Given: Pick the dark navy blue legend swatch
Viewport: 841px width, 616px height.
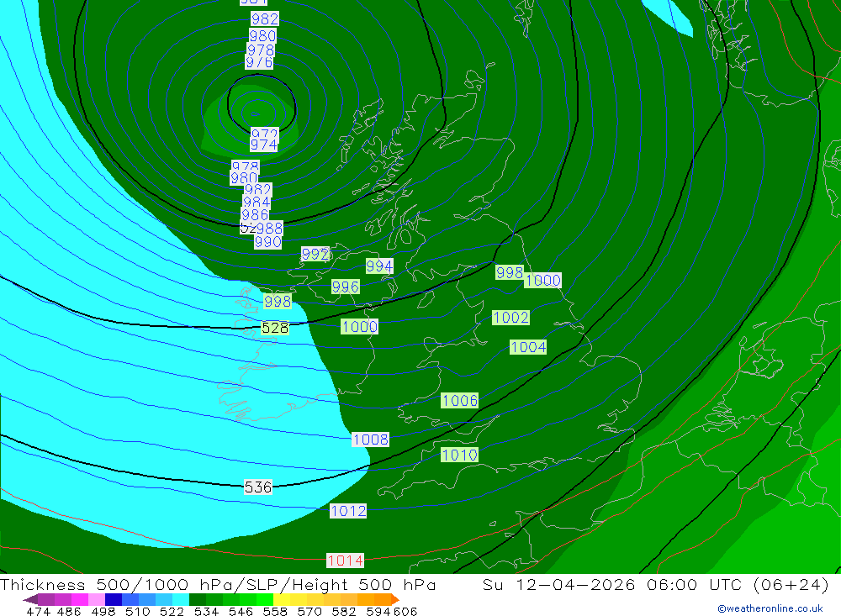Looking at the screenshot, I should pos(114,599).
